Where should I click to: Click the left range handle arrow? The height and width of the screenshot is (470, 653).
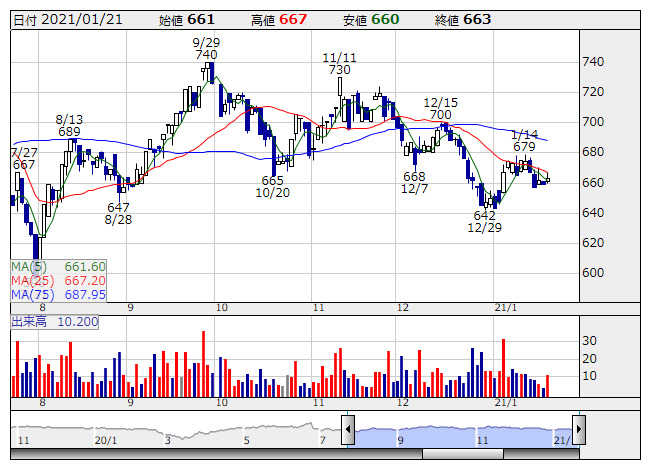point(348,429)
